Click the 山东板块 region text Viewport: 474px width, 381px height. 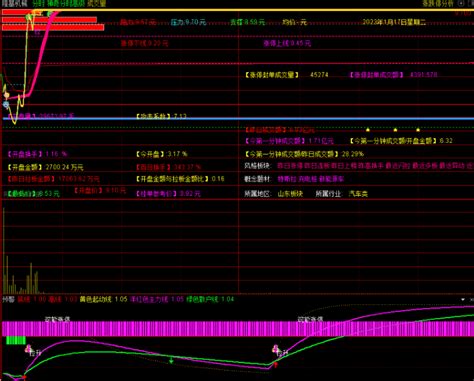290,193
